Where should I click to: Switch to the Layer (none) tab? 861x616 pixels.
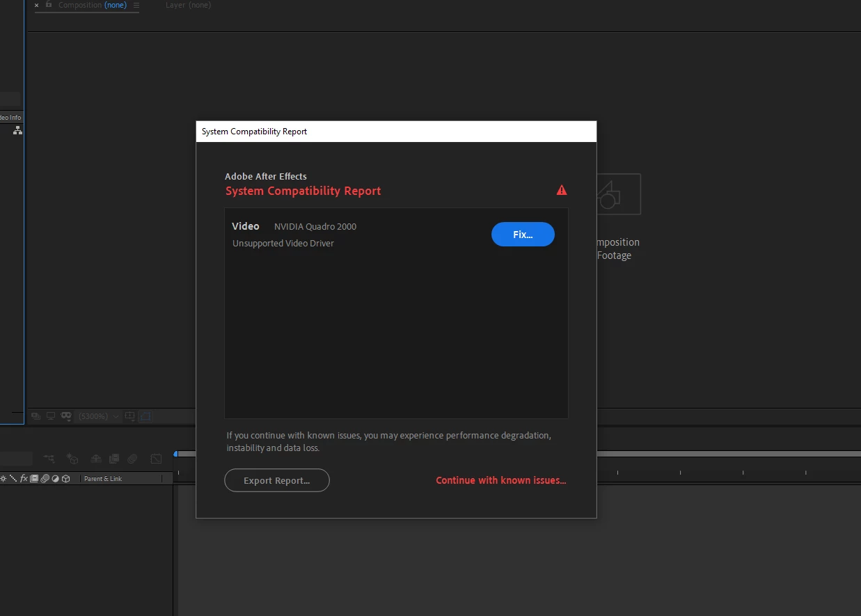[188, 5]
